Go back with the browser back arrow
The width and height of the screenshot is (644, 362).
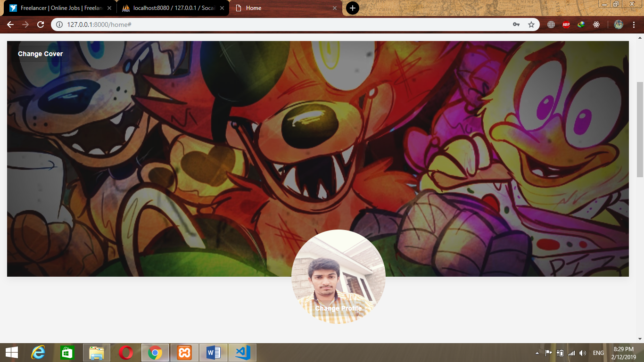(10, 25)
